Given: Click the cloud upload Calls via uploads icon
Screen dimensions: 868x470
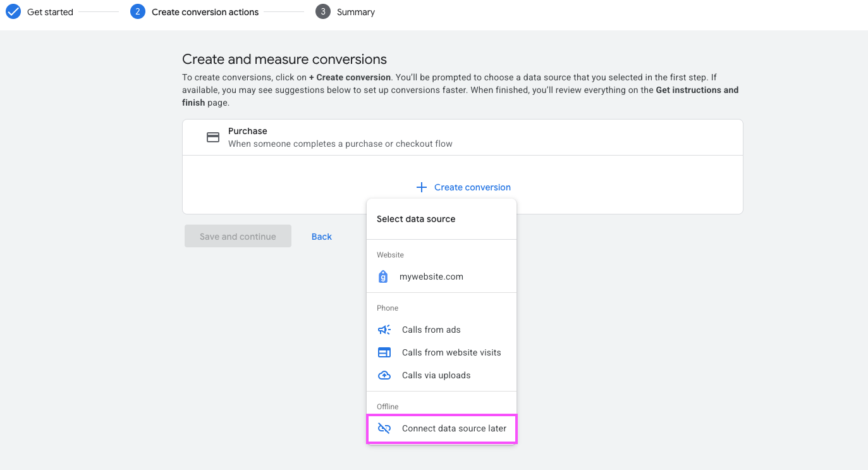Looking at the screenshot, I should click(384, 375).
